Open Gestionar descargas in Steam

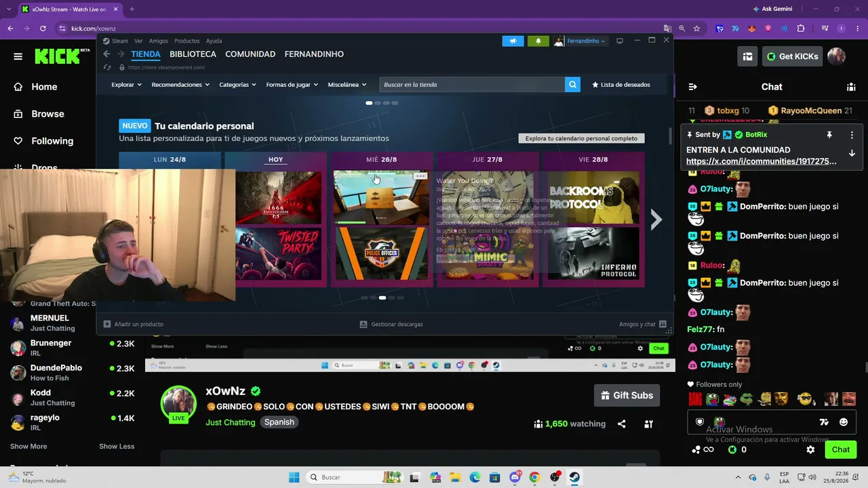[391, 324]
